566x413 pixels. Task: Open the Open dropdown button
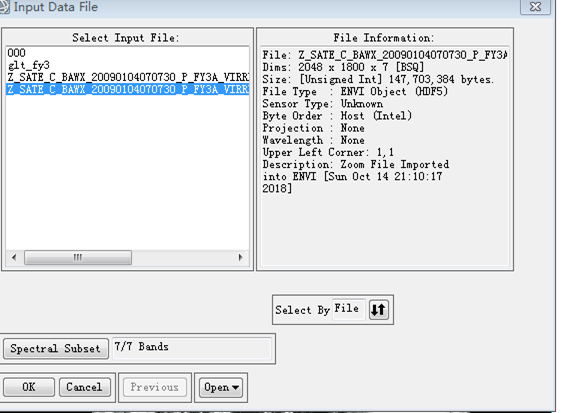coord(221,387)
